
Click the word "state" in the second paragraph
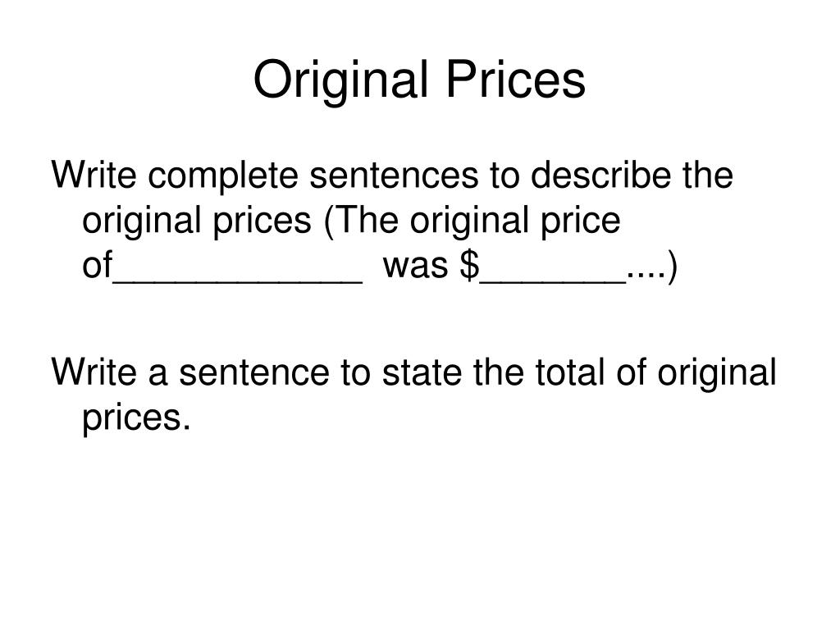click(x=422, y=373)
